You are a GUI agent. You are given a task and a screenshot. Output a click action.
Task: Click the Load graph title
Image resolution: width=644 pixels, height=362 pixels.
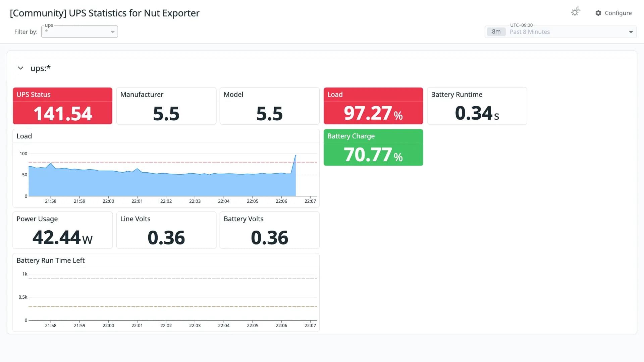pyautogui.click(x=24, y=136)
